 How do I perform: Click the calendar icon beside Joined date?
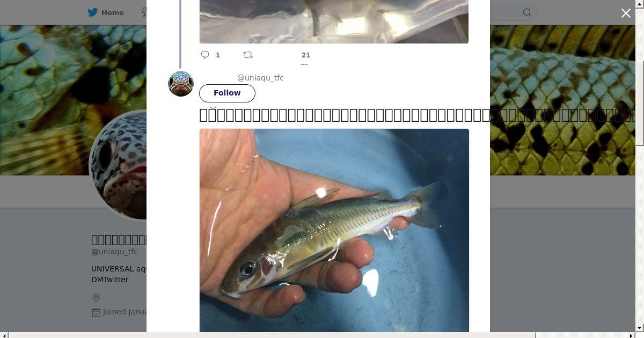(96, 312)
